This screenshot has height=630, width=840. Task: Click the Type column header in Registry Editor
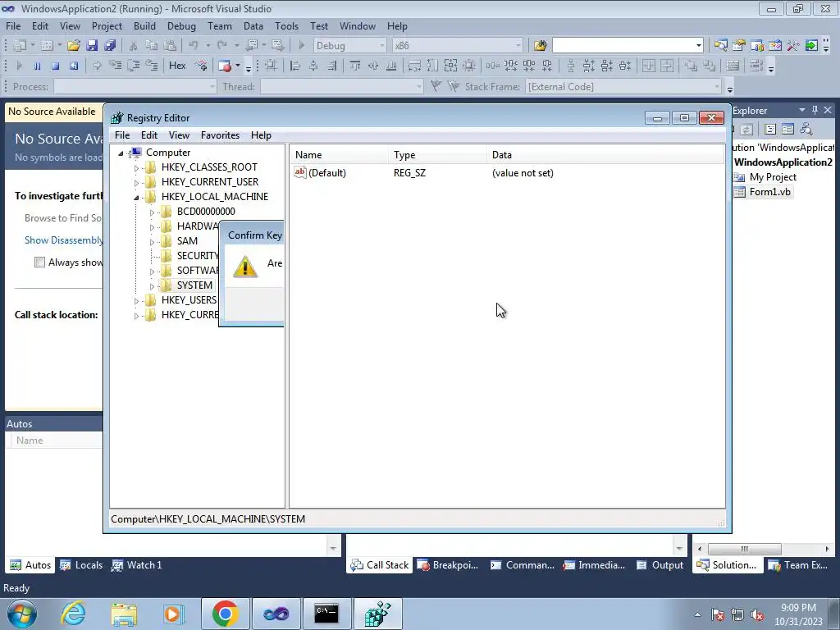pyautogui.click(x=438, y=155)
